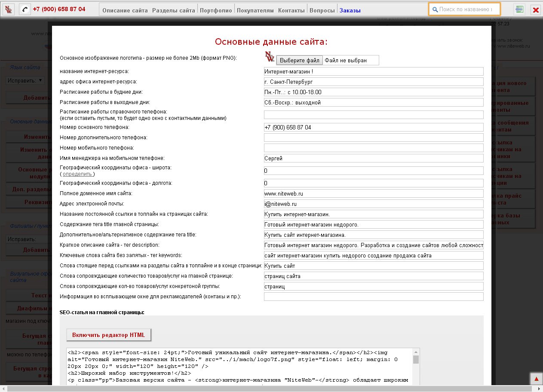
Task: Click the Включить редактор HTML button
Action: 109,335
